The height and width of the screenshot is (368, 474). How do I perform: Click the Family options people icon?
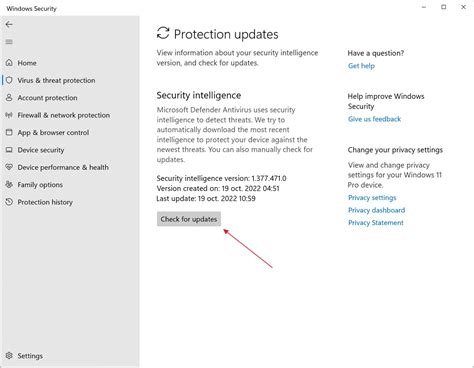(x=9, y=184)
